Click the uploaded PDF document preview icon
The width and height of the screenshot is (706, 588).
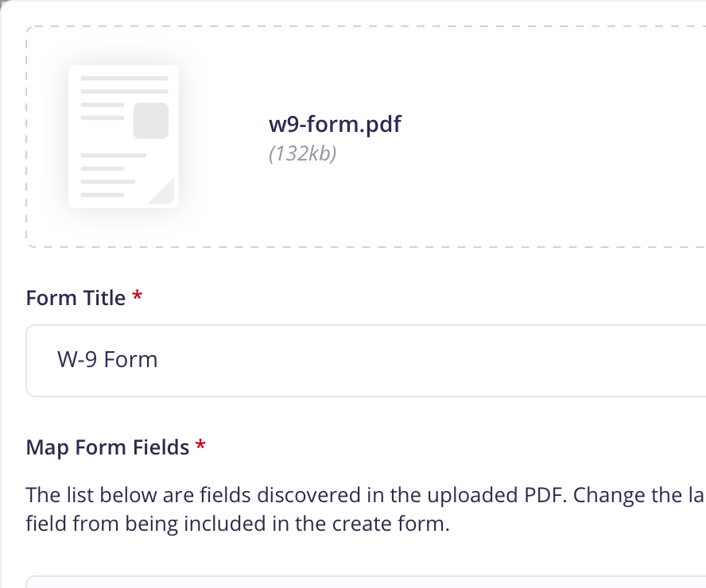click(x=123, y=137)
